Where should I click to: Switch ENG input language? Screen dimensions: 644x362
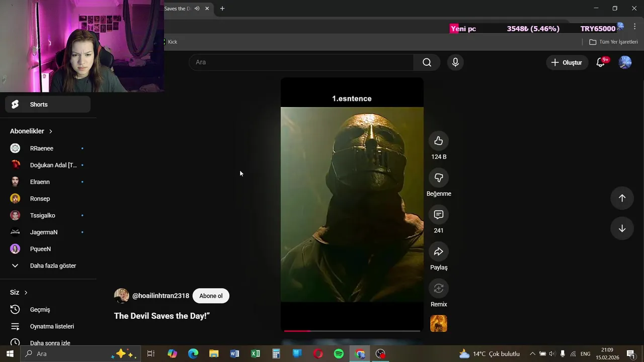point(586,354)
